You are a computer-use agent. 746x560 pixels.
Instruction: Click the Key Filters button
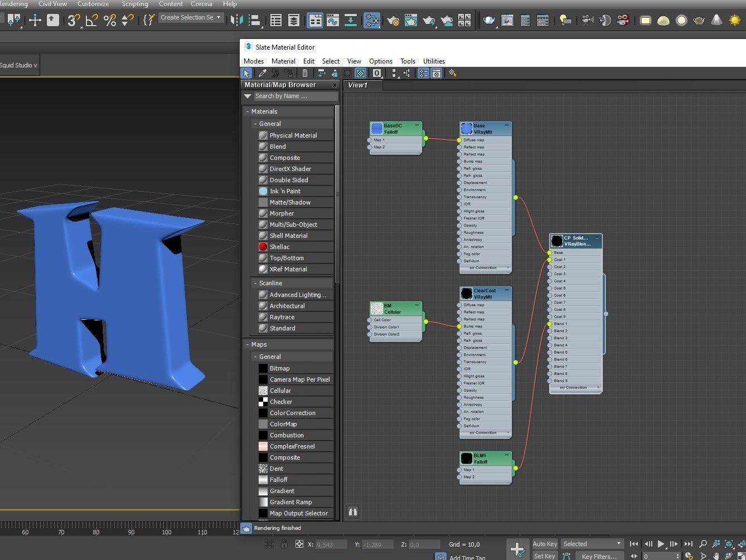pyautogui.click(x=599, y=556)
